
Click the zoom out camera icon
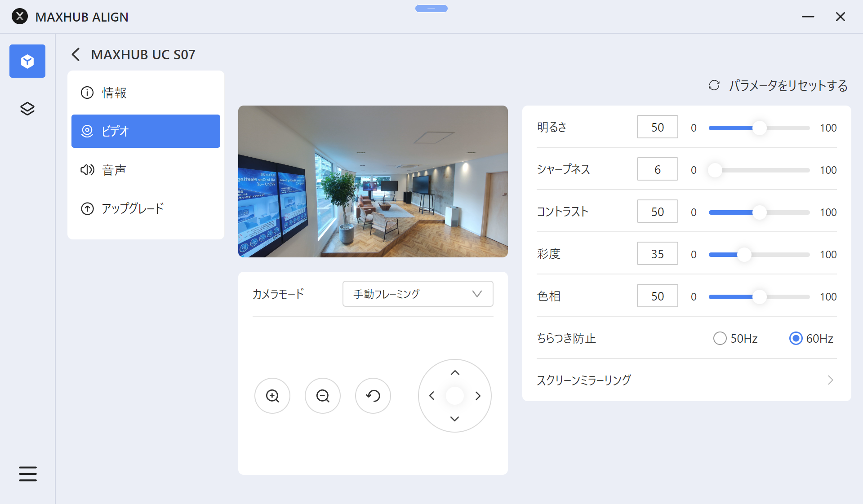point(323,396)
